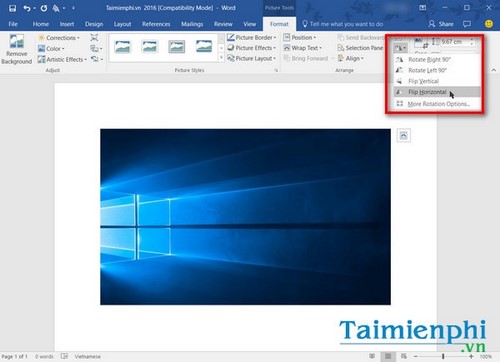Click Remove Background
This screenshot has width=500, height=362.
(16, 49)
